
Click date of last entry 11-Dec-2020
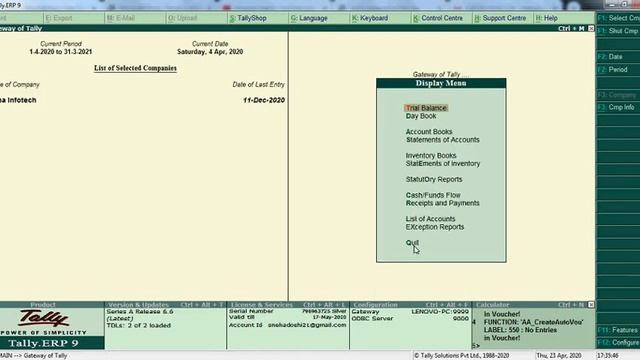pos(264,100)
